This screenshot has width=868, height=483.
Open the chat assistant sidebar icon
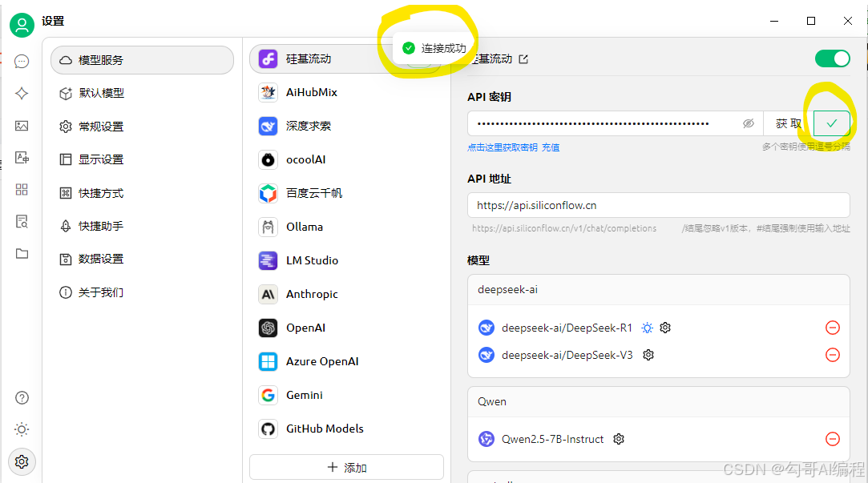(22, 62)
